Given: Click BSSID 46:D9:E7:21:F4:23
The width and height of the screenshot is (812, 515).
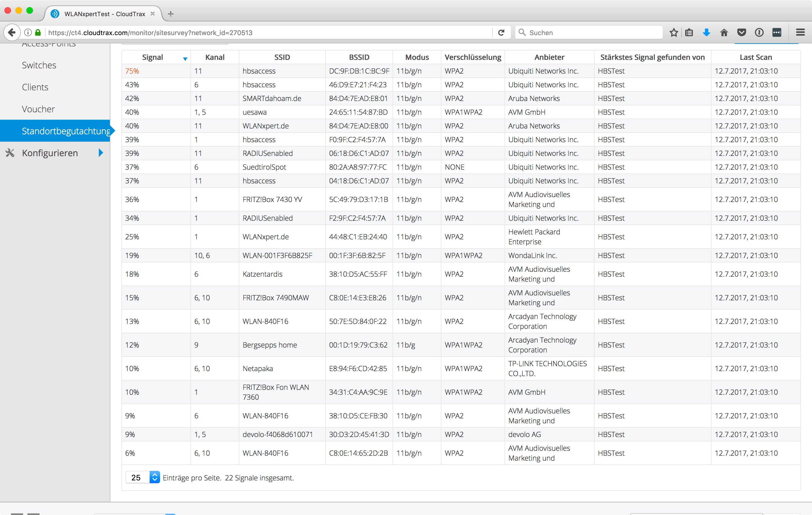Looking at the screenshot, I should click(x=358, y=85).
